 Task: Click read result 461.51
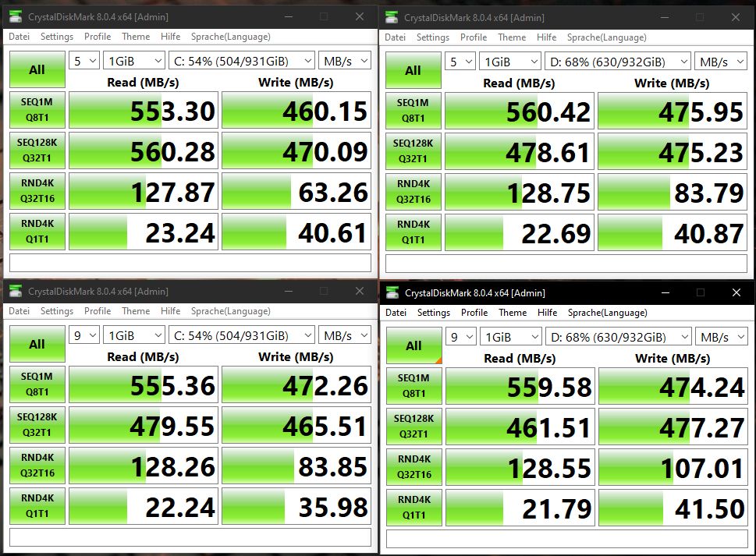[x=520, y=427]
